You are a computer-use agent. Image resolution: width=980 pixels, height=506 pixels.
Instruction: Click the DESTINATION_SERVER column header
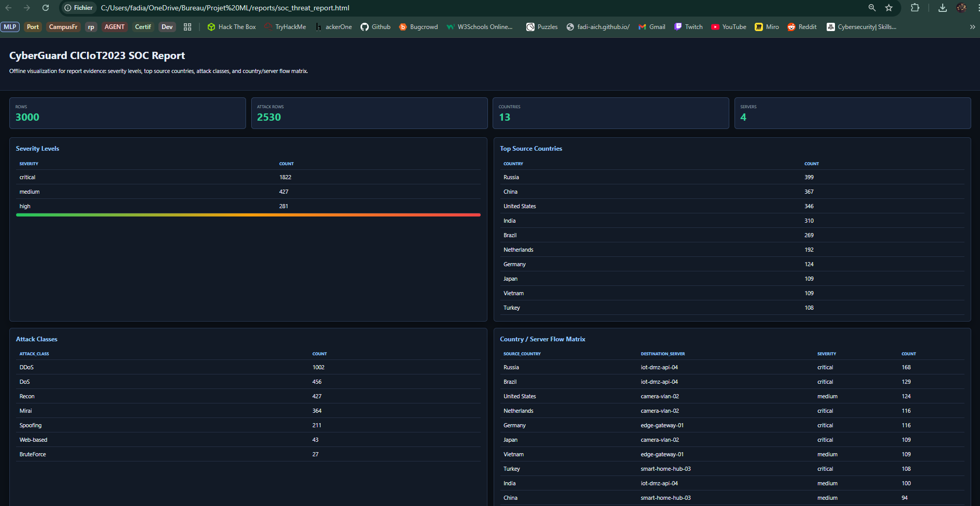click(x=662, y=354)
